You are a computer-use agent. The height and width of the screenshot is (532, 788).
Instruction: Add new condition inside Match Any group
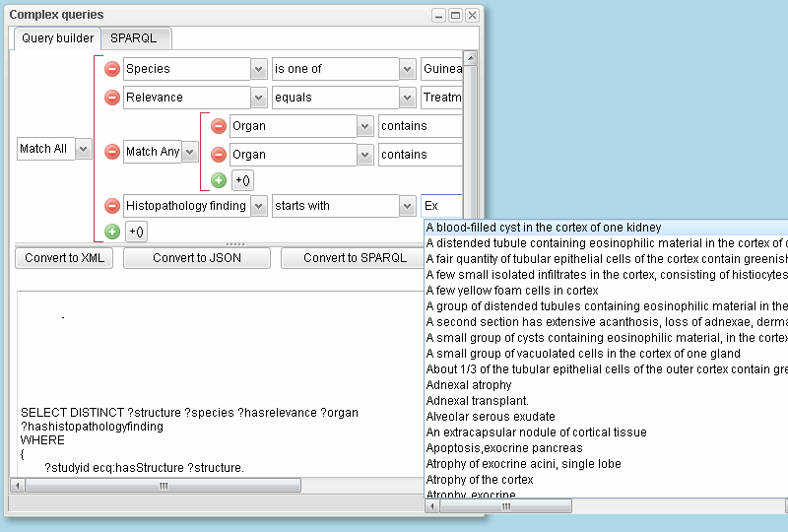tap(219, 180)
